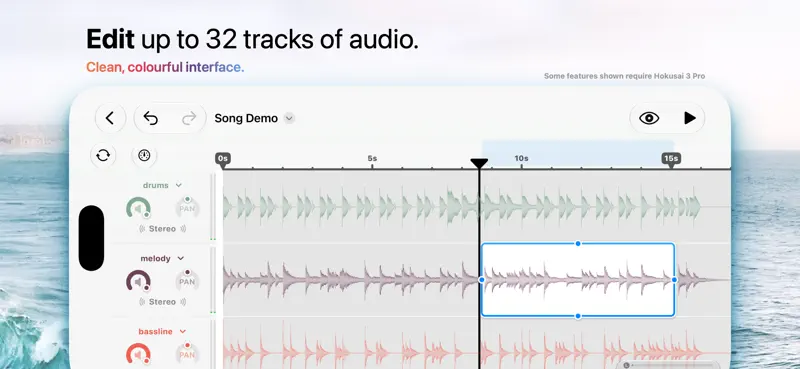The height and width of the screenshot is (369, 800).
Task: Click the melody PAN knob
Action: (187, 280)
